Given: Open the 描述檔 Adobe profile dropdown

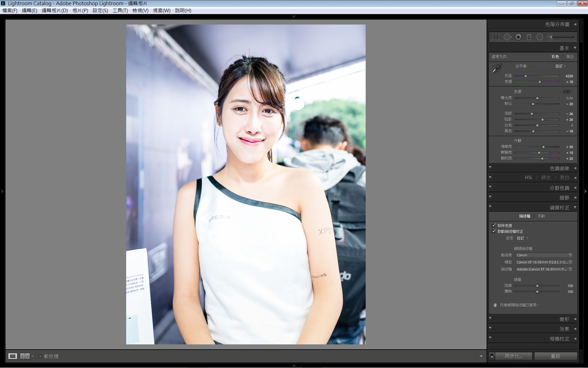Looking at the screenshot, I should (544, 269).
